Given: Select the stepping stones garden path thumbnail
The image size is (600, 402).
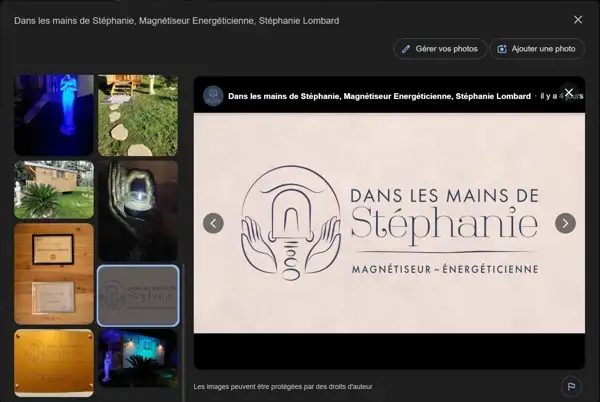Looking at the screenshot, I should click(x=138, y=115).
